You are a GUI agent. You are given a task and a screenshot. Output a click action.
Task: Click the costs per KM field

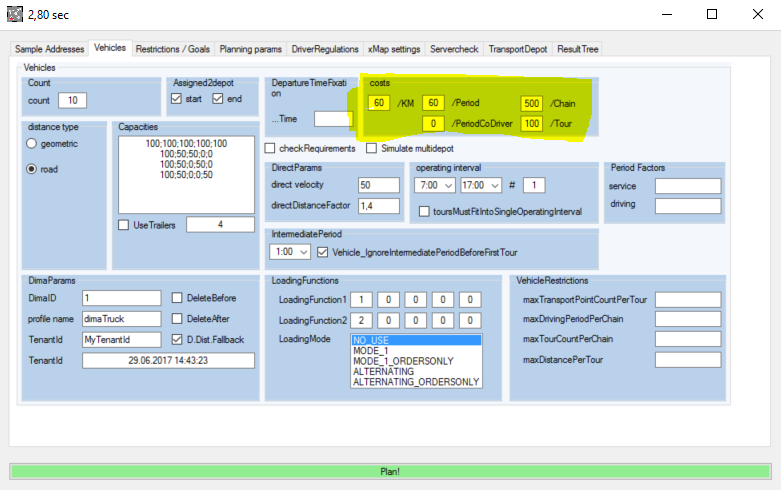[378, 103]
